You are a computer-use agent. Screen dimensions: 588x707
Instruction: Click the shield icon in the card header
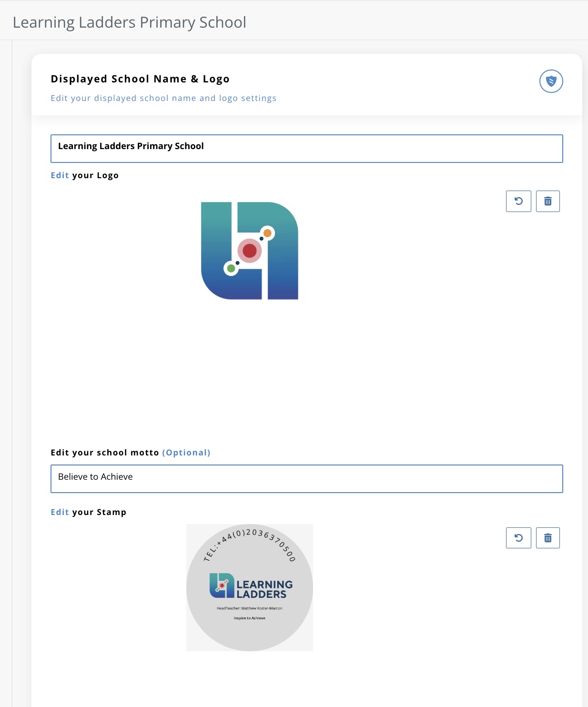point(551,81)
